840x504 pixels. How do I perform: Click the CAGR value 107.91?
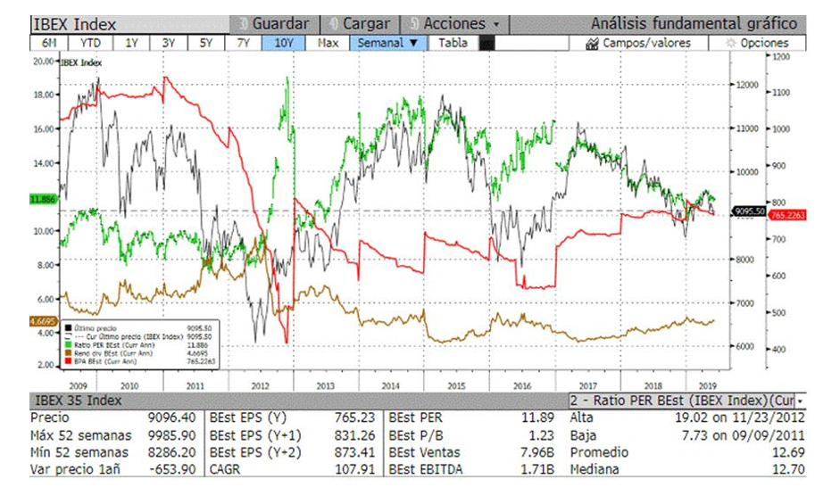click(355, 470)
